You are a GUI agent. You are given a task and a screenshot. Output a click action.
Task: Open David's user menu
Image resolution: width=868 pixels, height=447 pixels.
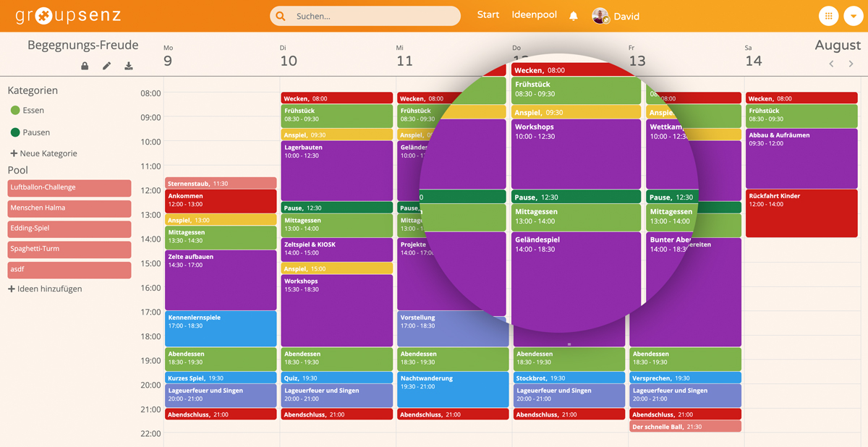point(626,16)
